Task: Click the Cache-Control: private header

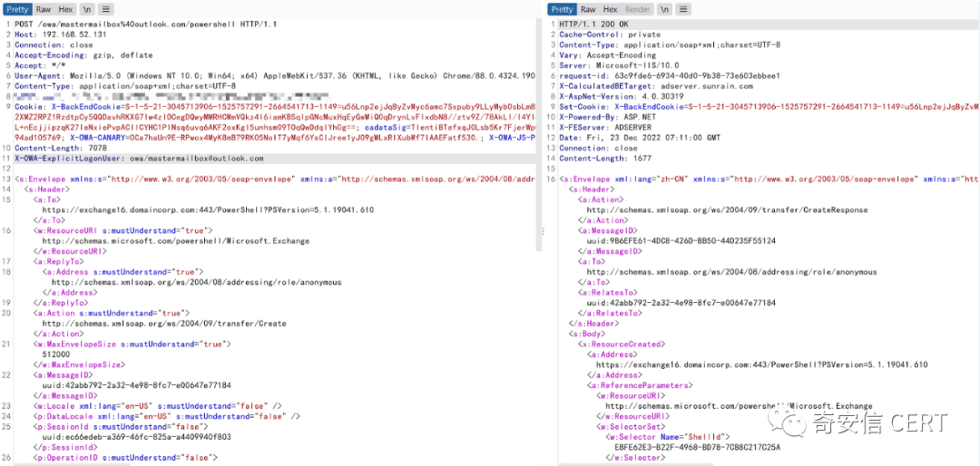Action: (x=610, y=34)
